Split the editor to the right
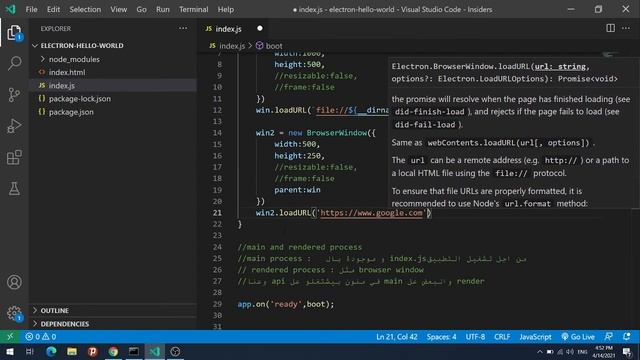Viewport: 640px width, 360px height. tap(610, 28)
